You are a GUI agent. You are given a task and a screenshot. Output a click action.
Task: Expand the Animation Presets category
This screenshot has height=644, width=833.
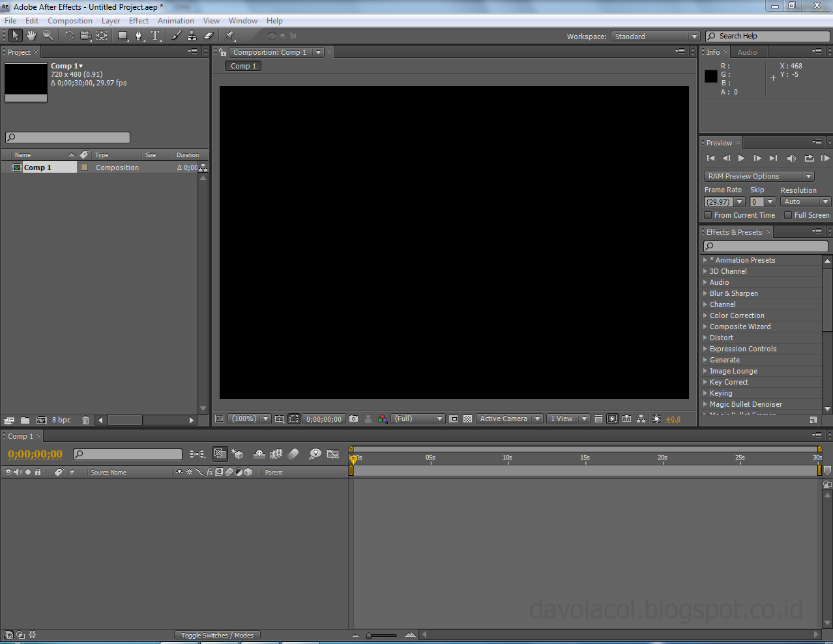click(x=705, y=260)
